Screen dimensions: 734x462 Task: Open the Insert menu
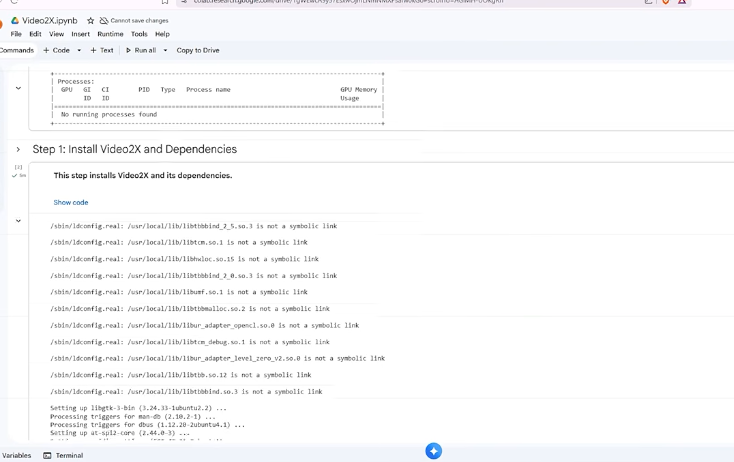click(81, 34)
